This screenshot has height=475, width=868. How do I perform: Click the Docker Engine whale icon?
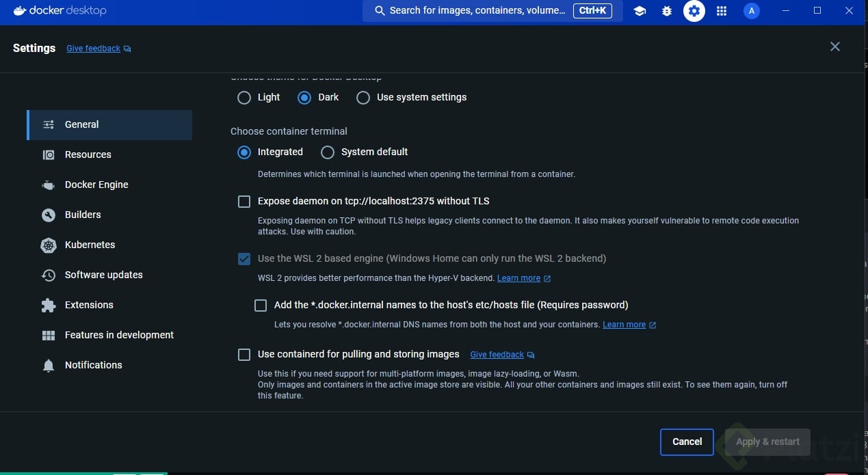pyautogui.click(x=49, y=185)
